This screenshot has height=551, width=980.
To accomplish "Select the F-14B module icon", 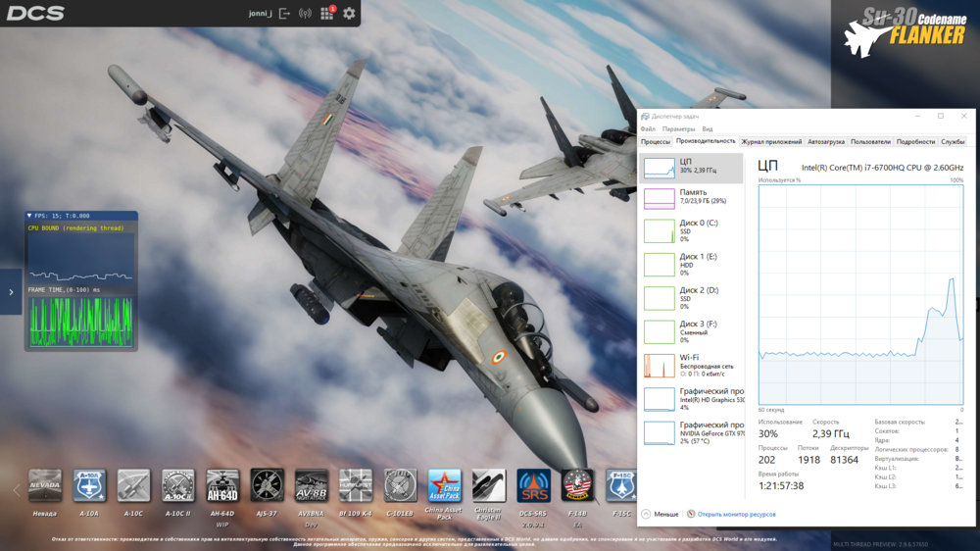I will click(x=577, y=486).
